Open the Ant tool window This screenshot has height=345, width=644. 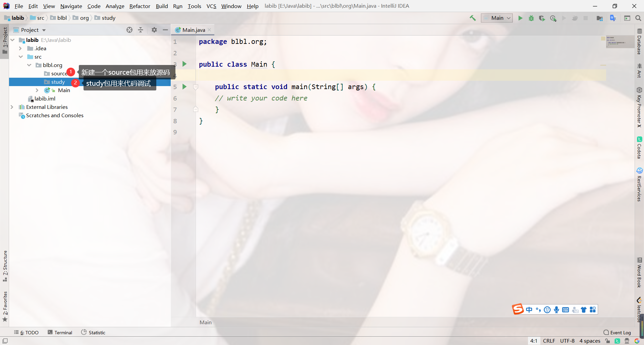pyautogui.click(x=639, y=71)
